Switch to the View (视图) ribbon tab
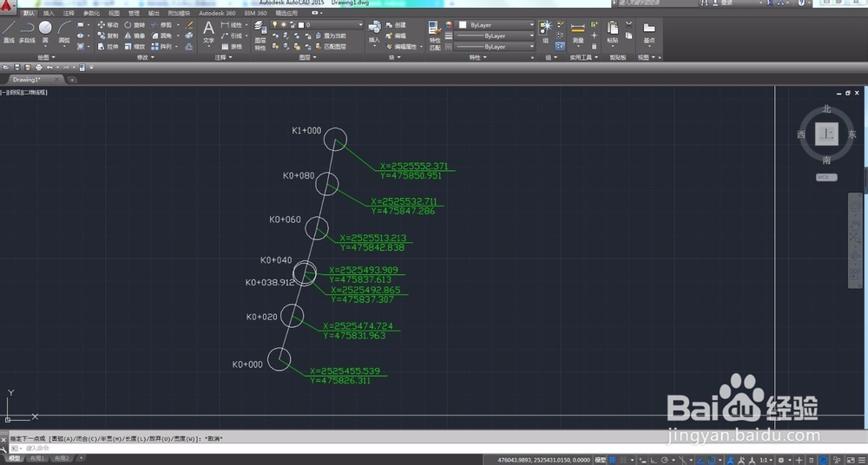868x465 pixels. click(x=114, y=13)
